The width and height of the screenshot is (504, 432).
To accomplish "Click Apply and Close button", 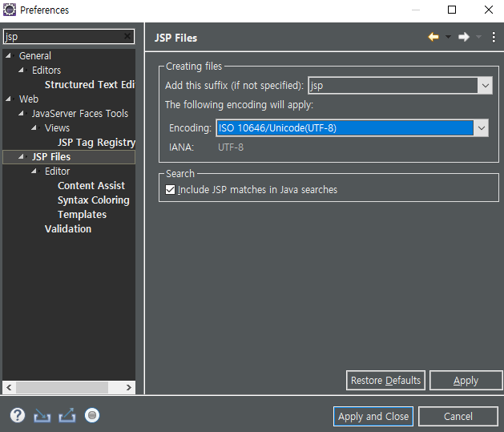I will (373, 416).
